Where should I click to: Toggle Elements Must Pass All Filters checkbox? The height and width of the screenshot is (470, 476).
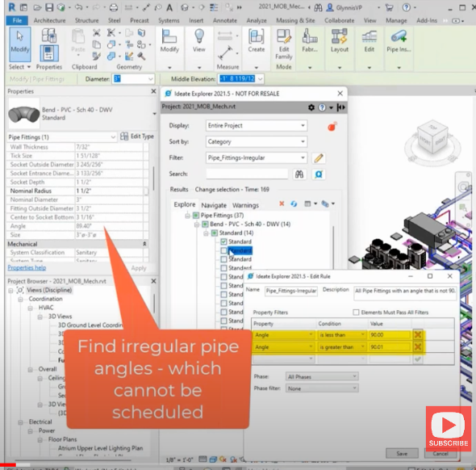[x=356, y=313]
